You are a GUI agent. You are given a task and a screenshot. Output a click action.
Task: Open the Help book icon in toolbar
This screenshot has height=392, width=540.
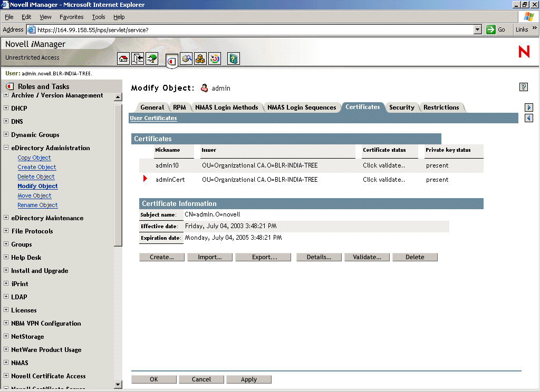(x=234, y=59)
